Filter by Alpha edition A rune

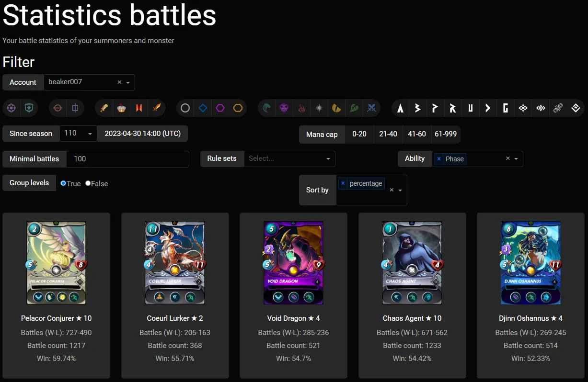[x=400, y=108]
